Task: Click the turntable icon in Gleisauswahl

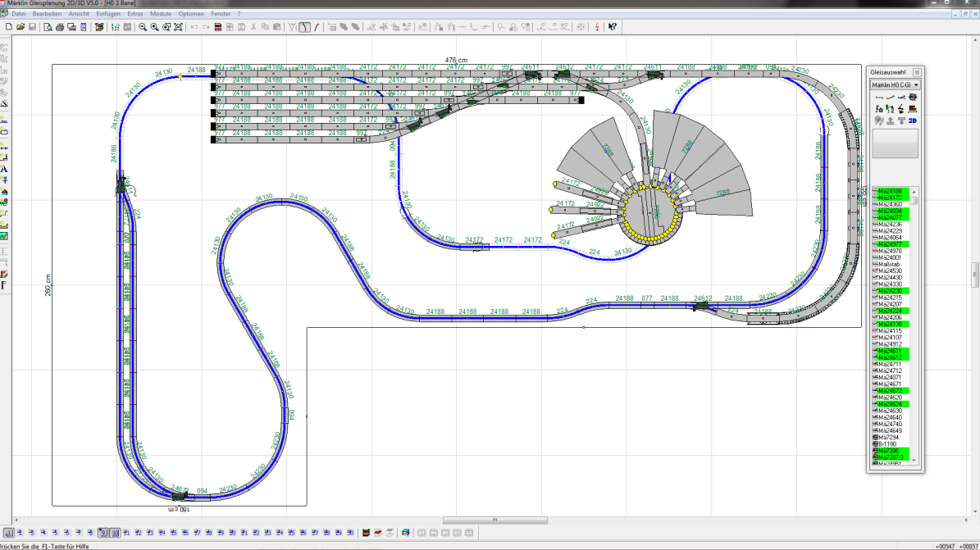Action: tap(913, 97)
